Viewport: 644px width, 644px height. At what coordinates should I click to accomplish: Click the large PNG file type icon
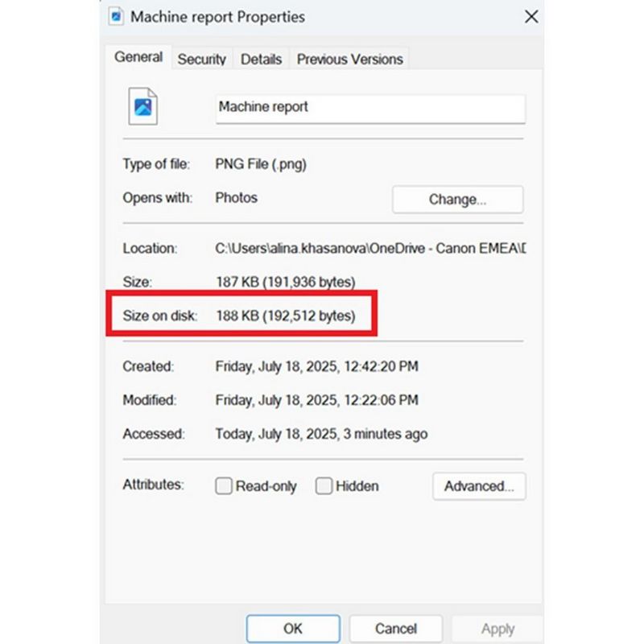pyautogui.click(x=142, y=106)
